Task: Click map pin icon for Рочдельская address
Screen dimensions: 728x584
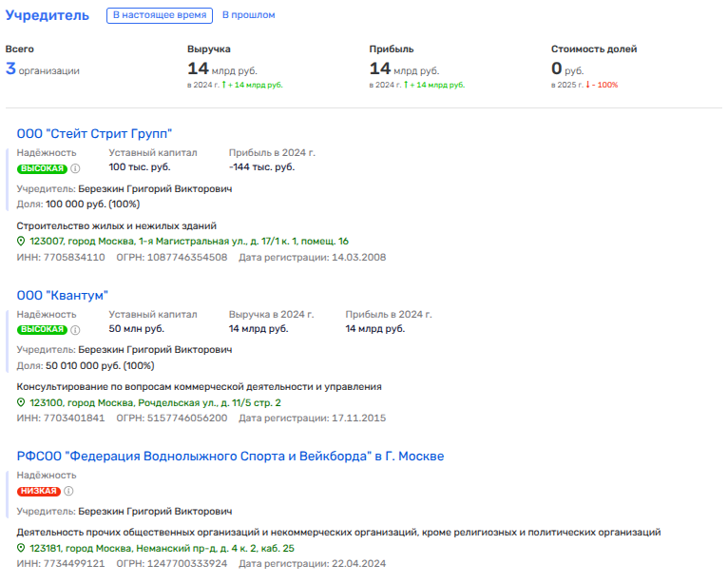Action: [x=22, y=403]
